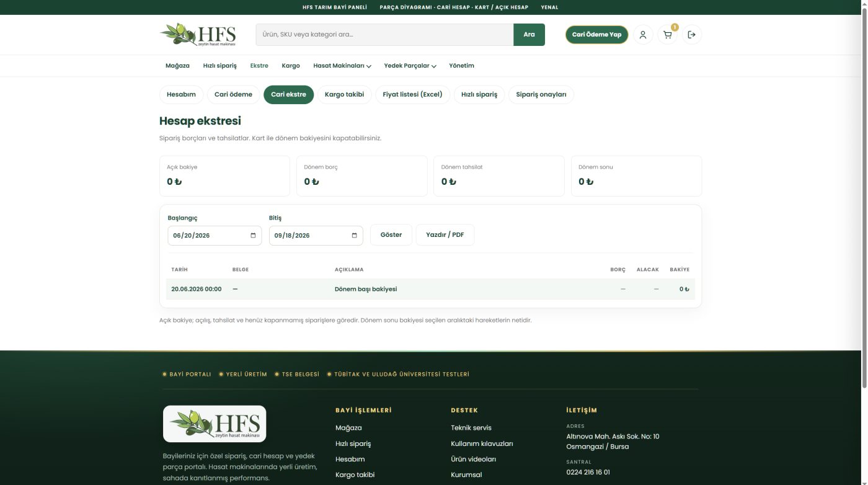Select the Cari ekstre tab
868x485 pixels.
click(x=289, y=94)
